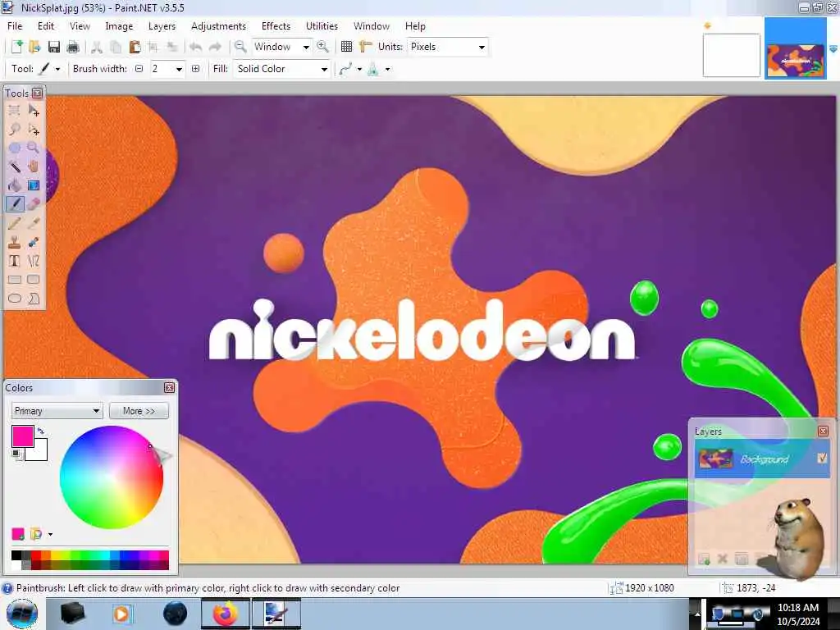Select the Paint Bucket tool
840x630 pixels.
[15, 185]
